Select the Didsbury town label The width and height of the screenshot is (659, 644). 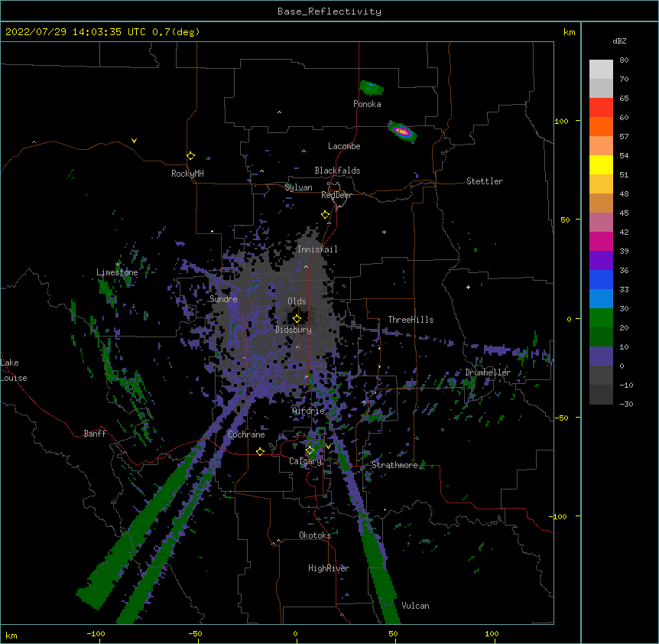(x=293, y=330)
